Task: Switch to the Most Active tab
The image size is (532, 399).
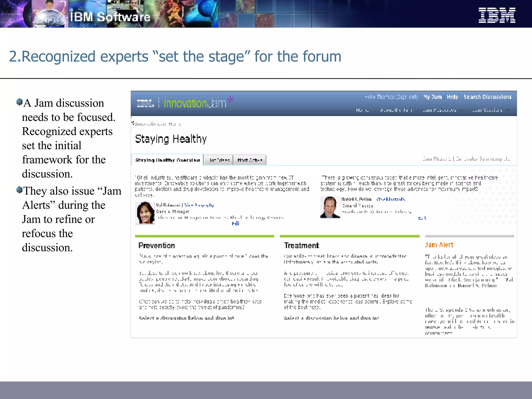Action: pos(250,160)
